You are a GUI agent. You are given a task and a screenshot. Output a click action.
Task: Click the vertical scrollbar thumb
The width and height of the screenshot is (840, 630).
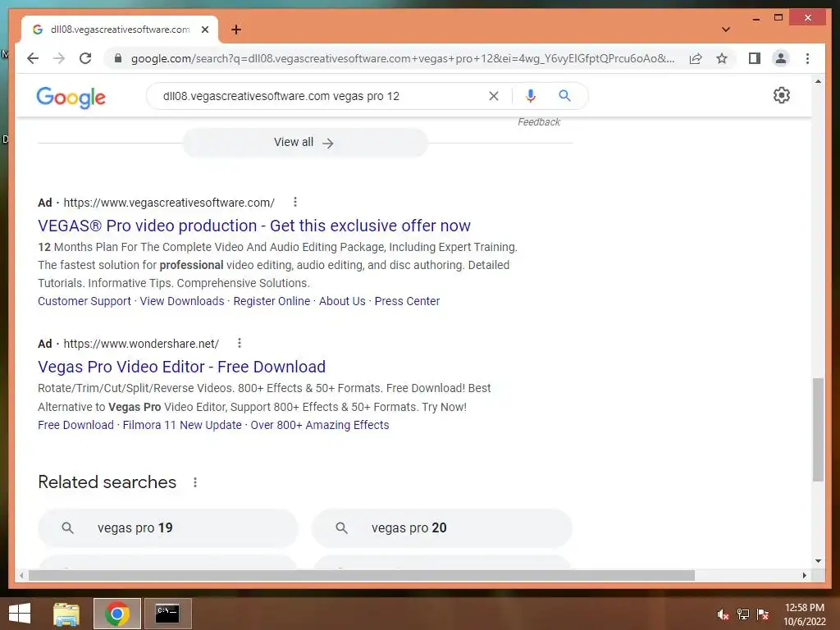(x=818, y=429)
